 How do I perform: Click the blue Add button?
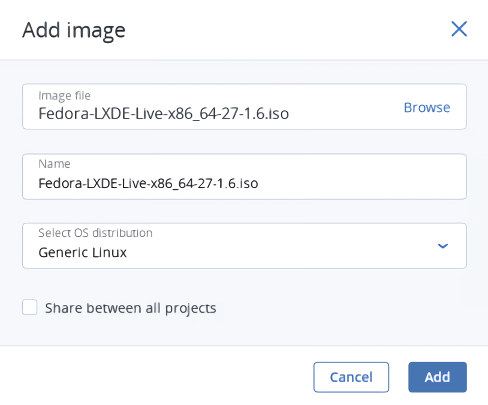(437, 377)
